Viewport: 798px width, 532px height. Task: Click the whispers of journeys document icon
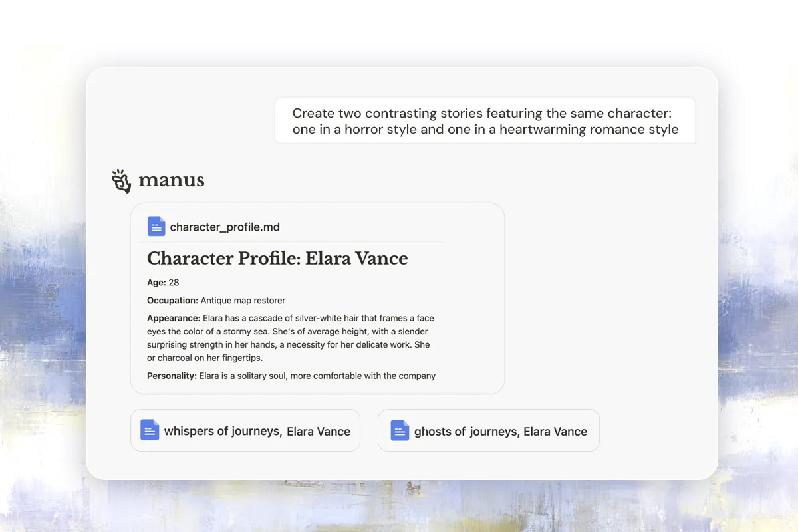coord(150,430)
